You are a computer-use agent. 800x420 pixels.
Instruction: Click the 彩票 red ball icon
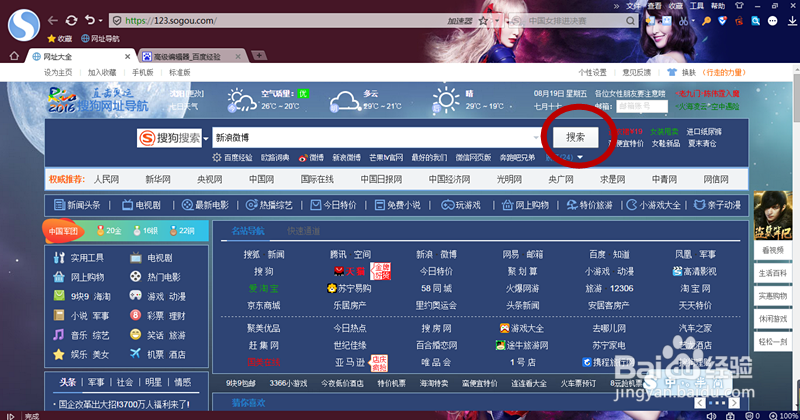tap(135, 315)
